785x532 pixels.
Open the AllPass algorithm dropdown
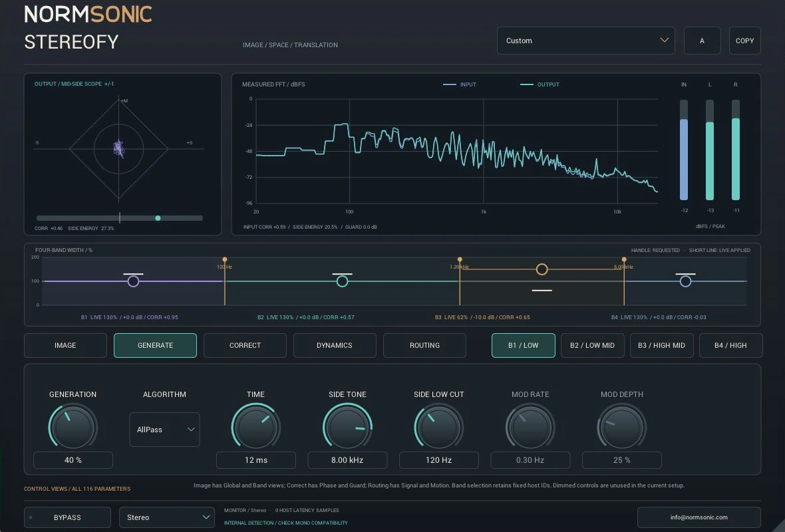(x=165, y=430)
